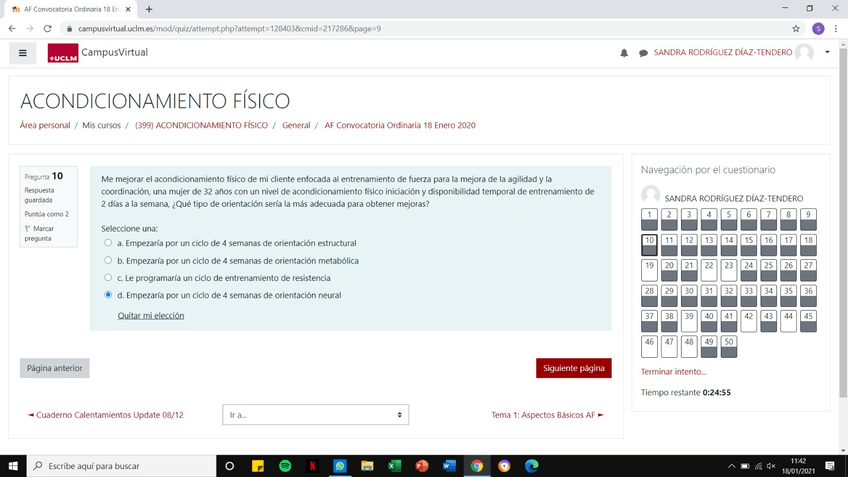Open Microsoft Edge from taskbar
The image size is (848, 477).
pyautogui.click(x=532, y=466)
